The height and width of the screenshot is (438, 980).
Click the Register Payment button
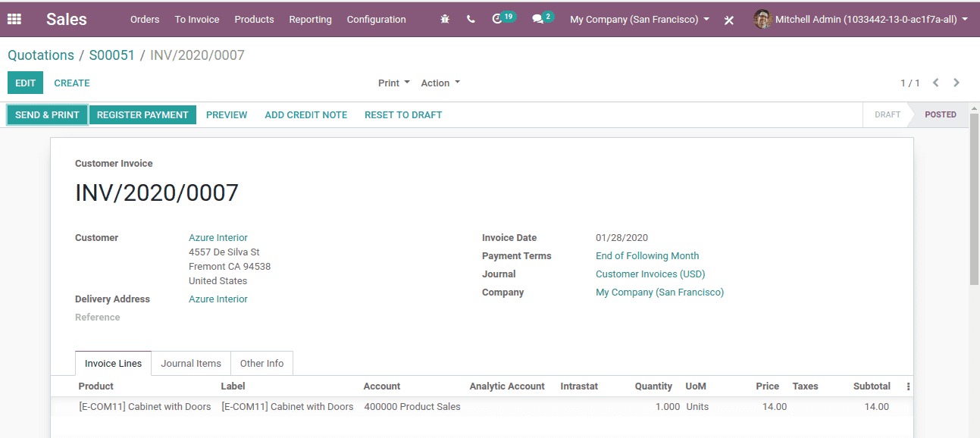point(142,115)
